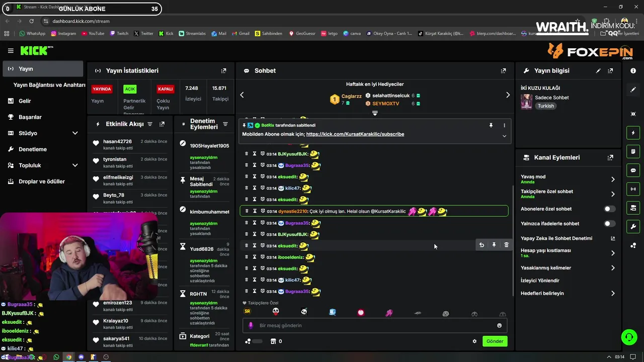Screen dimensions: 644x362
Task: Open Hedefleri belirleyin options
Action: click(568, 293)
